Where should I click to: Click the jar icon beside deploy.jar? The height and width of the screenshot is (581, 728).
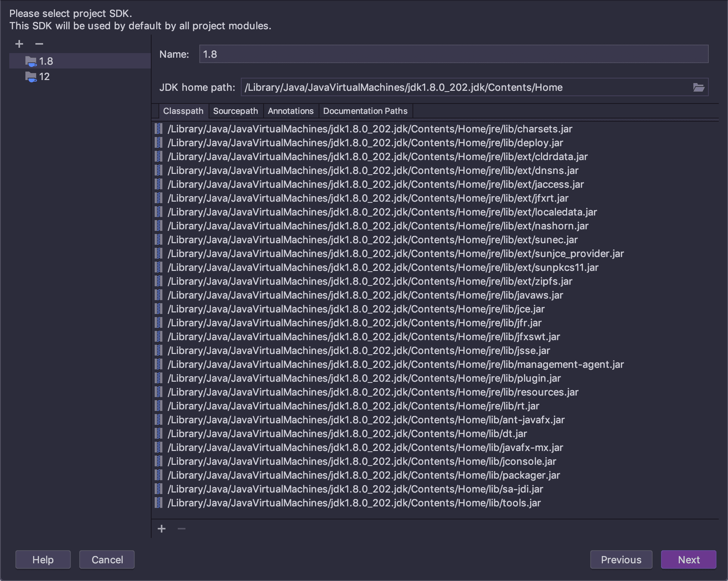coord(158,143)
